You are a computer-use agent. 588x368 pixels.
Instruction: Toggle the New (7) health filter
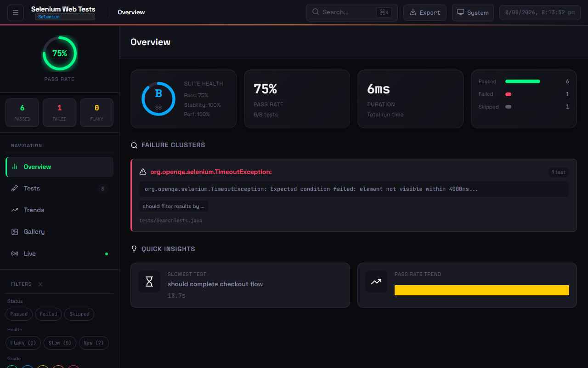pyautogui.click(x=94, y=343)
